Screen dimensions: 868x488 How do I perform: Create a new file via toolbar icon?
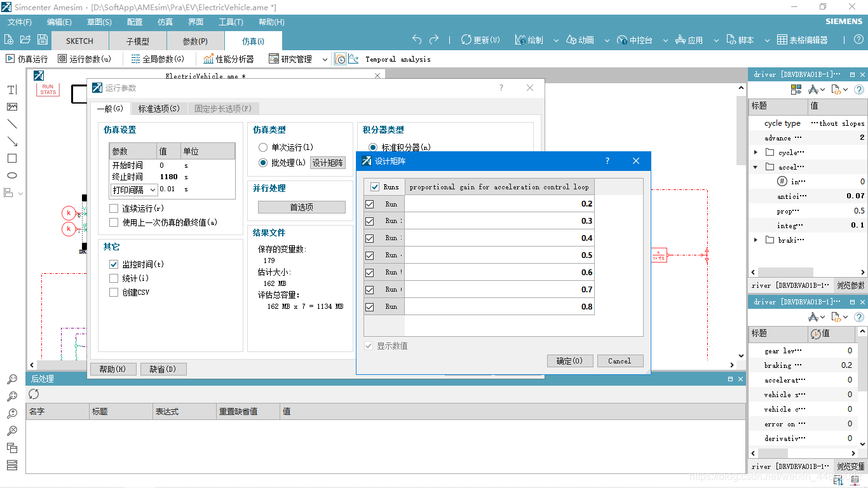(x=10, y=39)
